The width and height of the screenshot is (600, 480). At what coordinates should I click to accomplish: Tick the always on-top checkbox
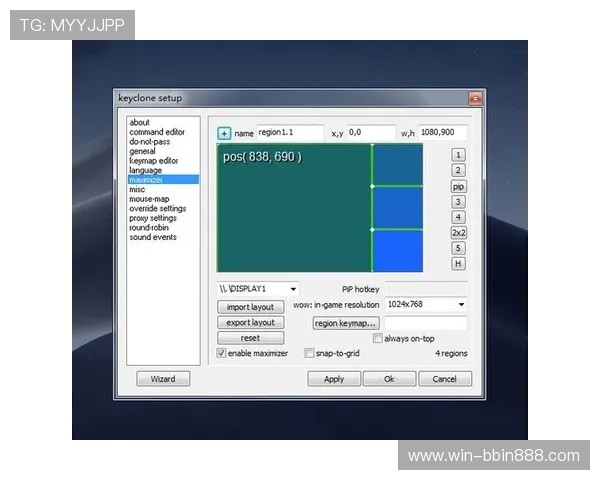click(377, 338)
